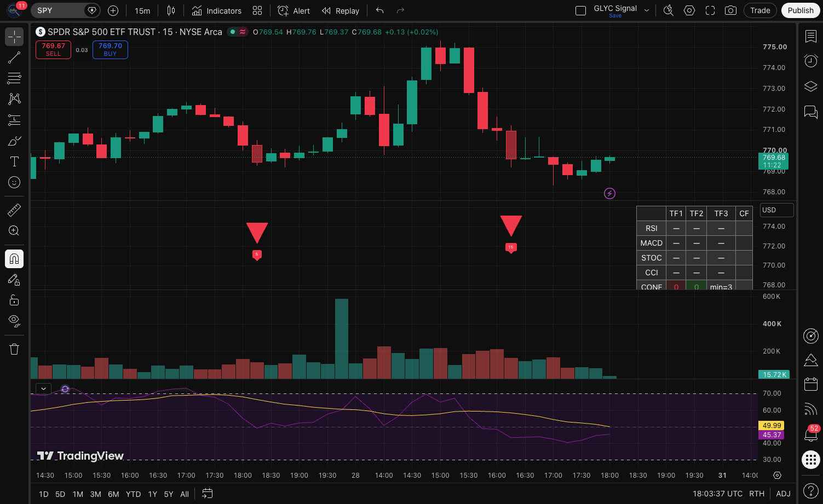Open the quick search icon
The width and height of the screenshot is (823, 504).
(668, 10)
